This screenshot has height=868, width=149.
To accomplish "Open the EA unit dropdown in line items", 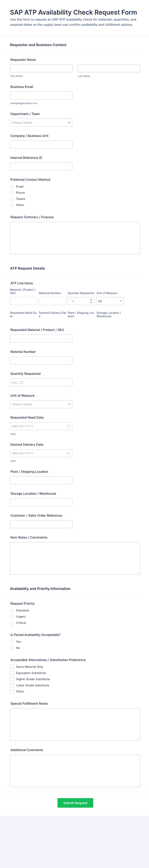I will click(110, 301).
